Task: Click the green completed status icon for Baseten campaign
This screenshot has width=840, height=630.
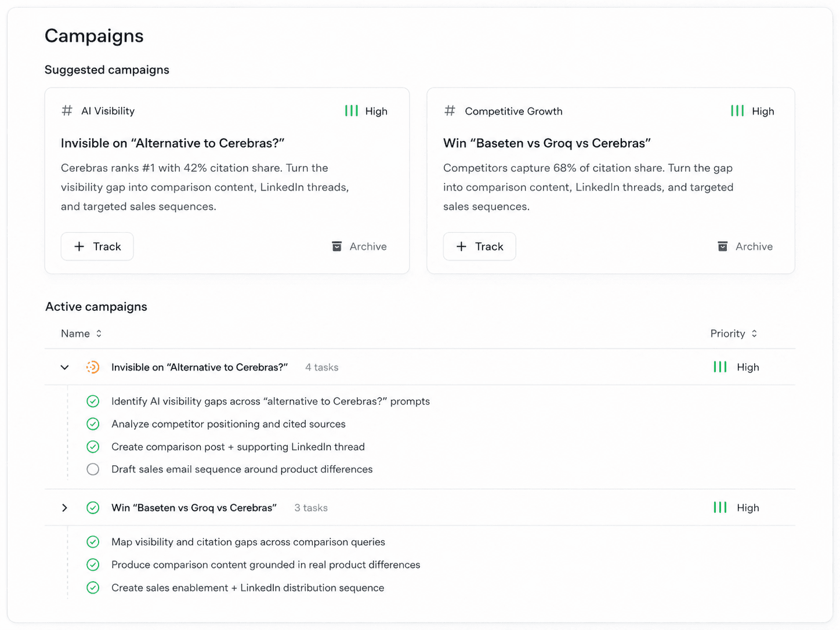Action: click(x=93, y=508)
